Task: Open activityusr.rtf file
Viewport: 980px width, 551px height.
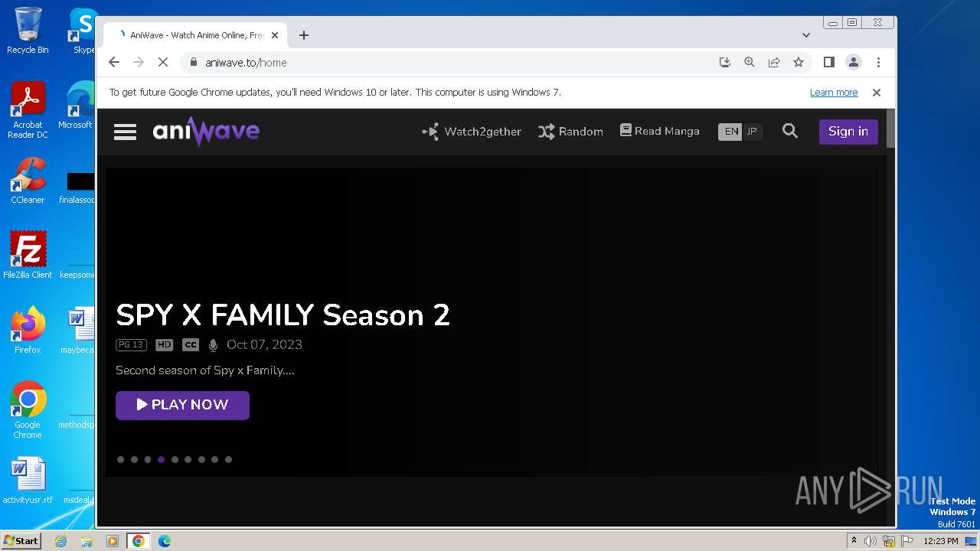Action: point(28,481)
